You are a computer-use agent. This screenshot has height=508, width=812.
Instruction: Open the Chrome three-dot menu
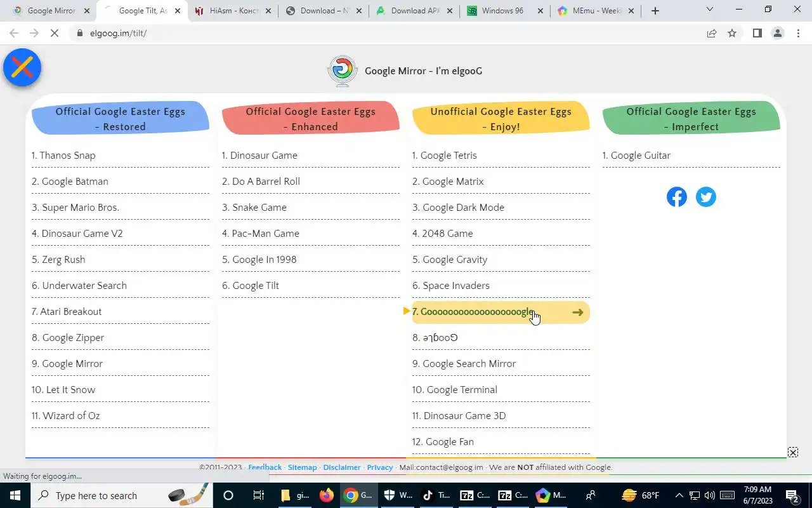click(798, 33)
